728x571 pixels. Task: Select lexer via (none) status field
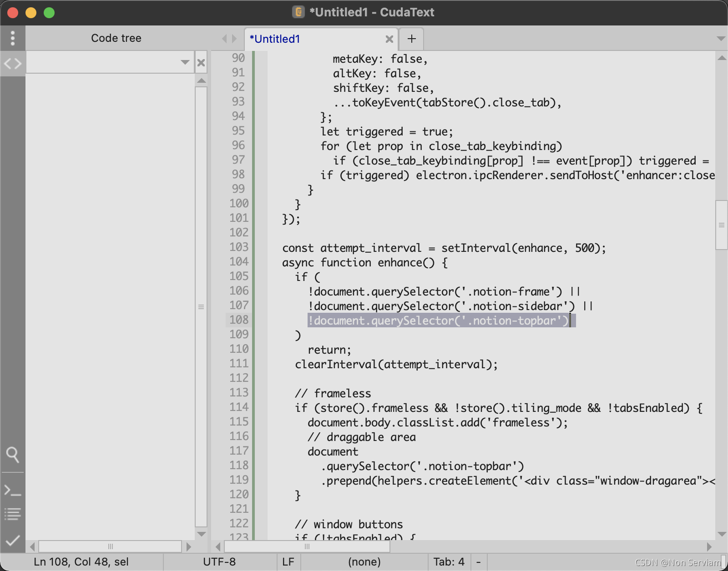[x=364, y=562]
